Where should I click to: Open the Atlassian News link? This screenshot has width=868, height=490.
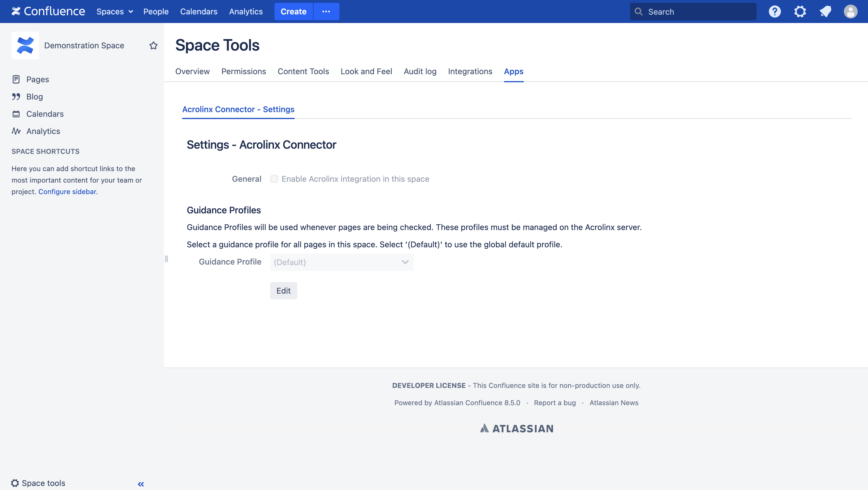(x=614, y=403)
